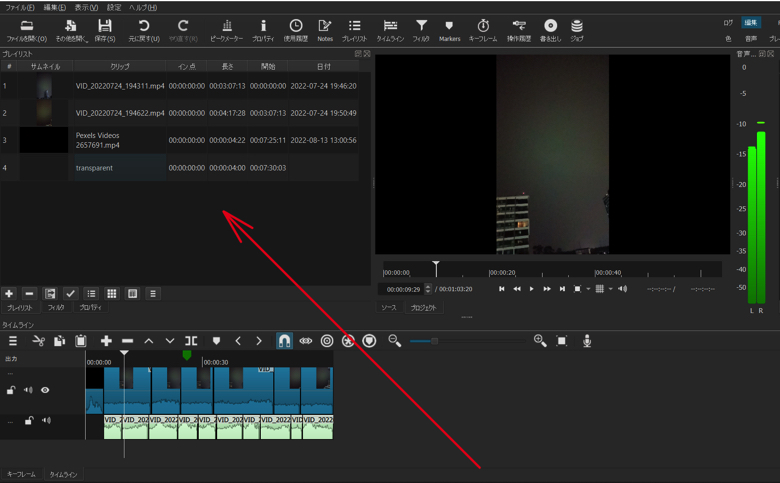This screenshot has height=483, width=780.
Task: Switch playlist to details list view
Action: 92,294
